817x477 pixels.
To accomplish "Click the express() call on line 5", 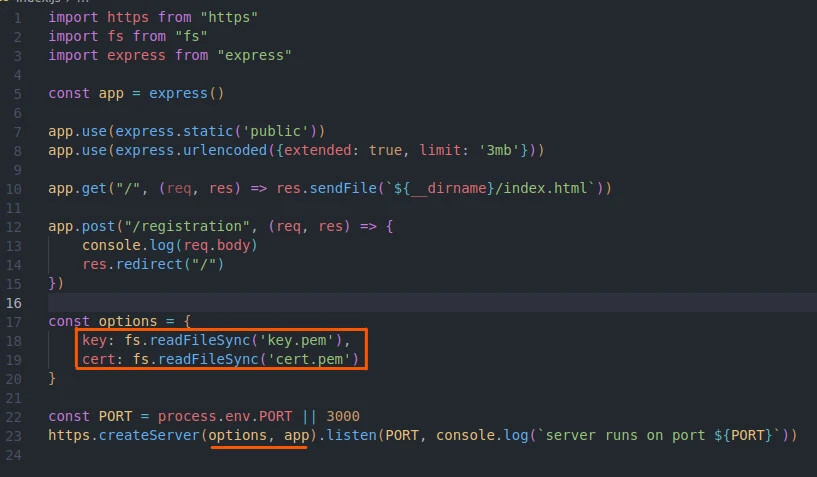I will [187, 93].
